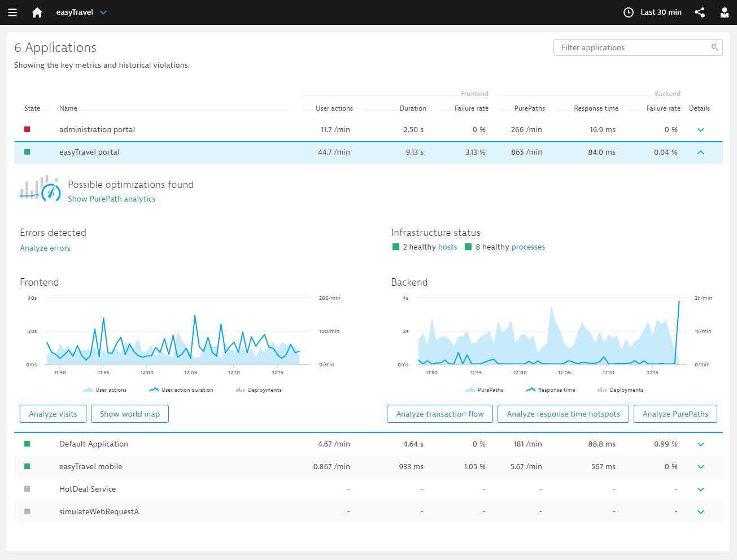
Task: Click the 865 /min PurePaths value
Action: tap(526, 152)
